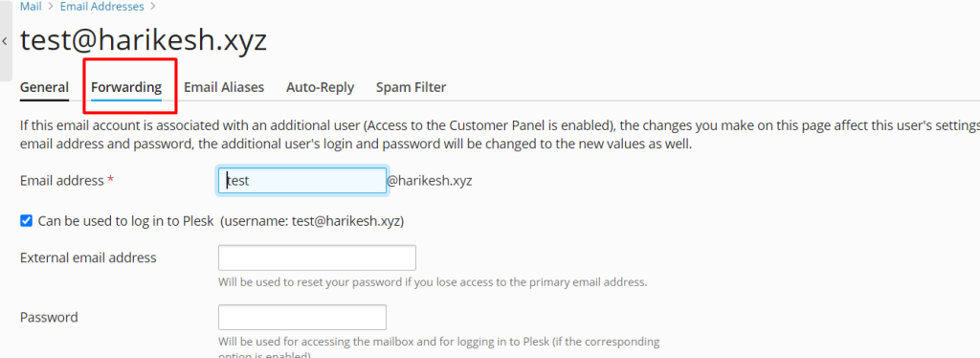Click the Email address field label
Viewport: 980px width, 358px height.
[x=67, y=181]
